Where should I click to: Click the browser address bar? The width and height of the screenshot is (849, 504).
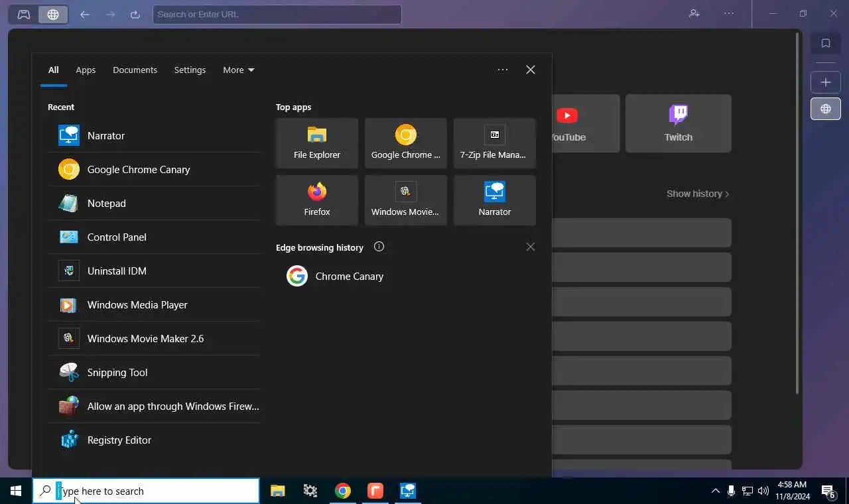[x=277, y=14]
